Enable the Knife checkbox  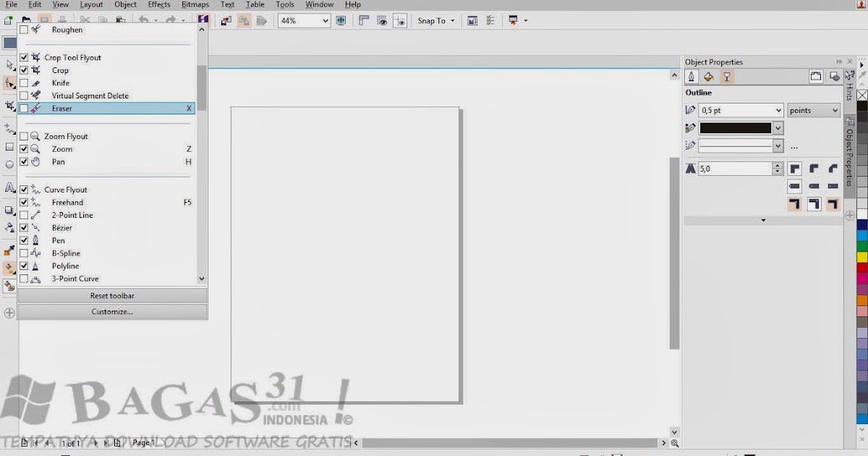tap(24, 83)
